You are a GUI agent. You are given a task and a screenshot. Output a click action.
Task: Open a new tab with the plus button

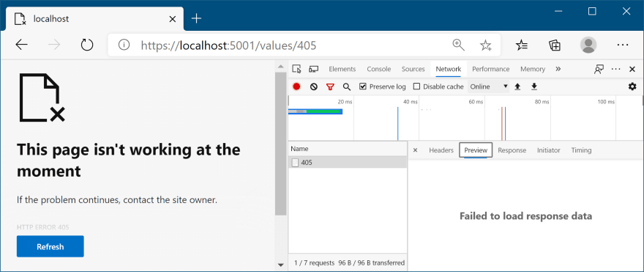click(197, 18)
